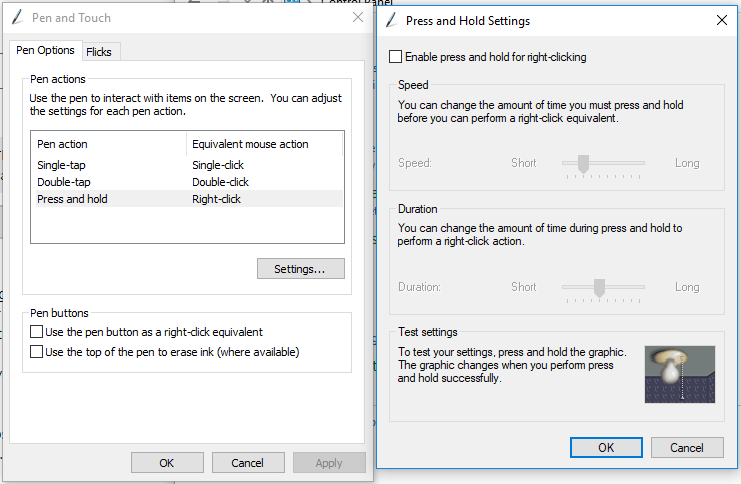Screen dimensions: 741x484
Task: Switch to the Flicks tab
Action: (99, 51)
